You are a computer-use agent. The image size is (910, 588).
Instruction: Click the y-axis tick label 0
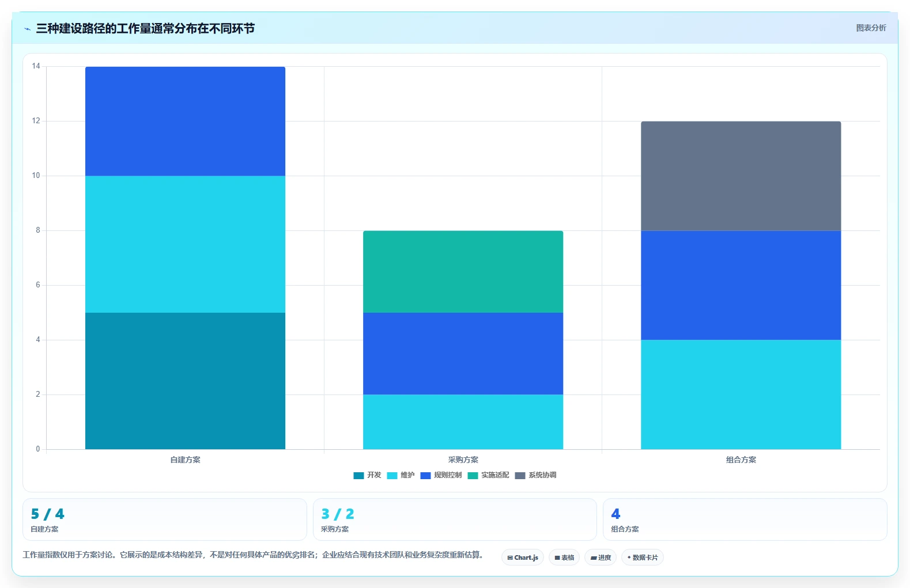coord(38,449)
